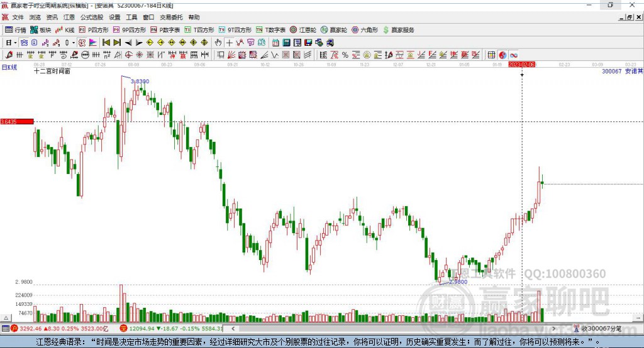Expand the candlestick style dropdown arrow
644x348 pixels.
click(x=73, y=43)
